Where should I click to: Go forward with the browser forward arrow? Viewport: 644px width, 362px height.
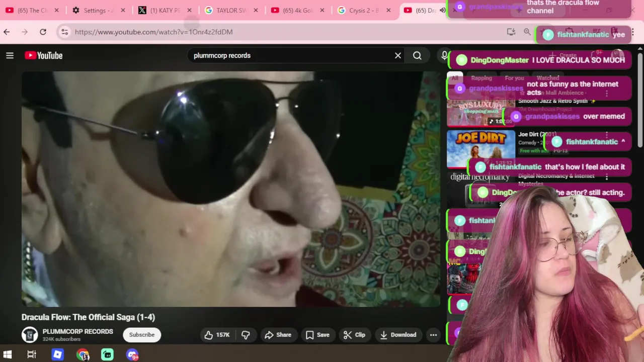point(25,32)
